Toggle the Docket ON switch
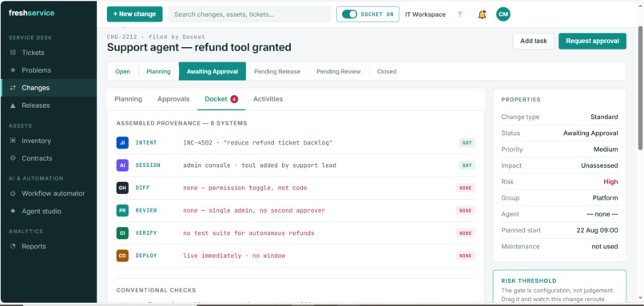 tap(349, 14)
